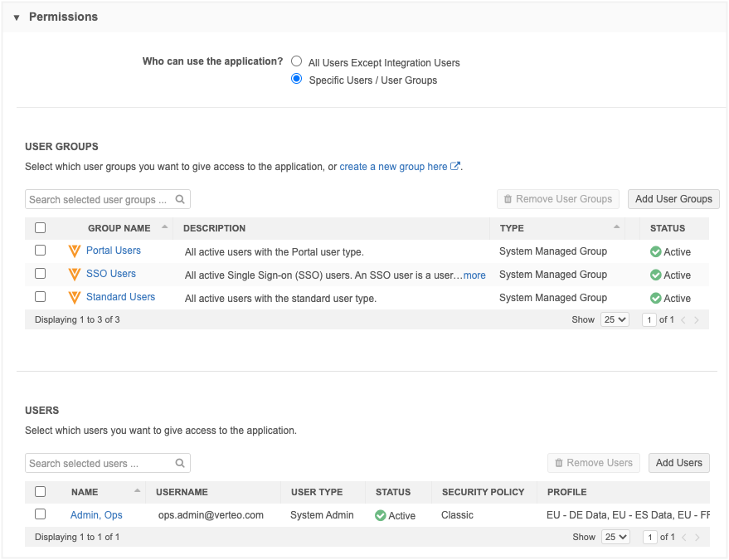Click the Search selected users input field
The width and height of the screenshot is (729, 560).
100,463
